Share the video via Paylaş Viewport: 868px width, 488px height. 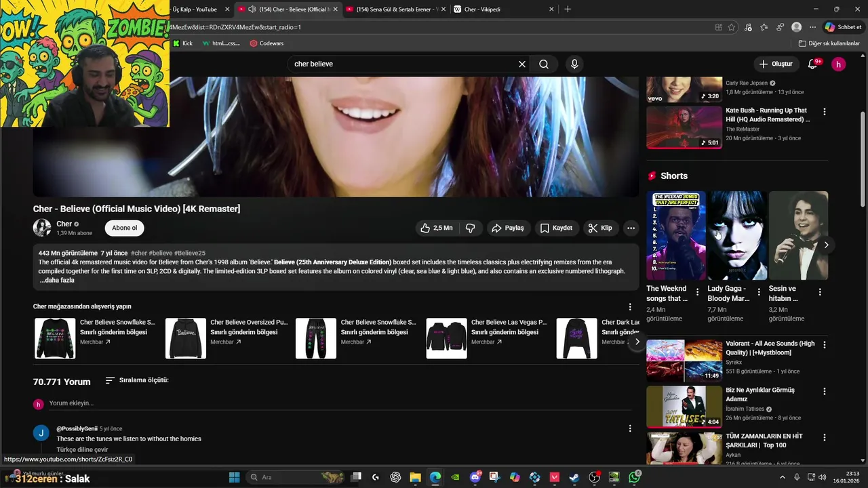click(x=508, y=228)
